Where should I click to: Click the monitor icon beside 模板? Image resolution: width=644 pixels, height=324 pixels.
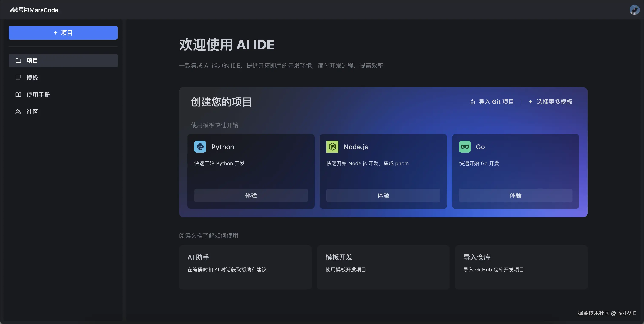[x=18, y=78]
